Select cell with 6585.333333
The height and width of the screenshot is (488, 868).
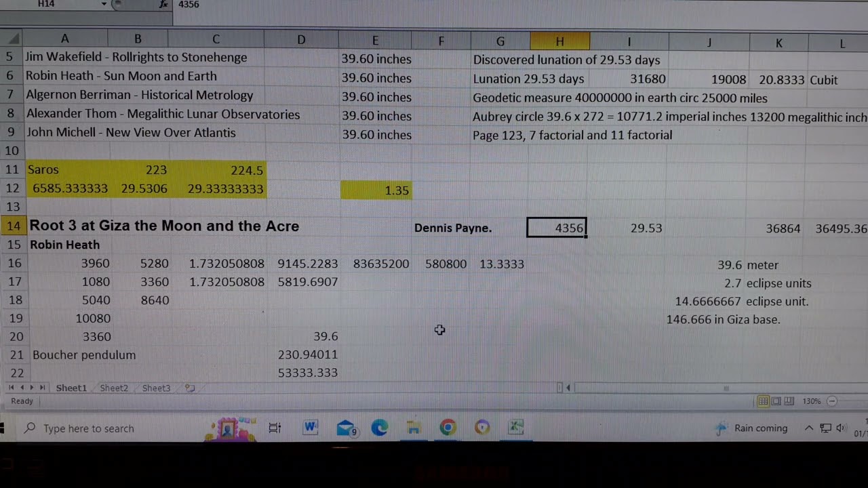pyautogui.click(x=66, y=188)
